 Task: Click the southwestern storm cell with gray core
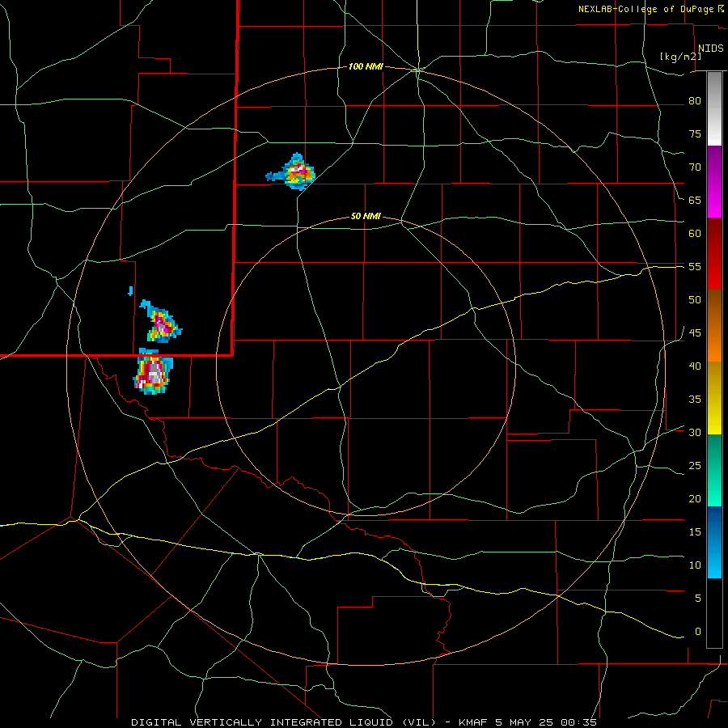tap(152, 373)
